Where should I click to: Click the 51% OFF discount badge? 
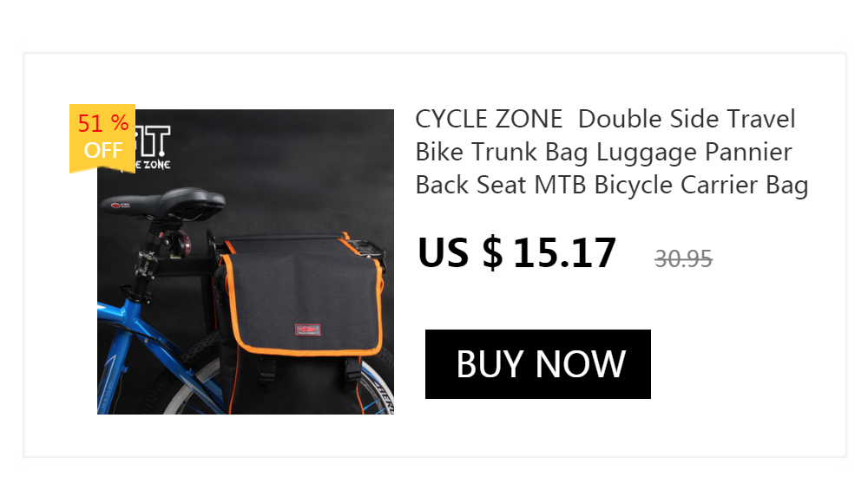[x=102, y=138]
